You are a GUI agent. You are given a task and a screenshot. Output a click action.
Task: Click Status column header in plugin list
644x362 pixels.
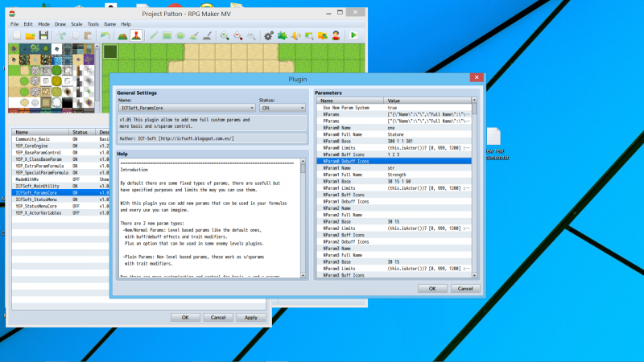(82, 132)
